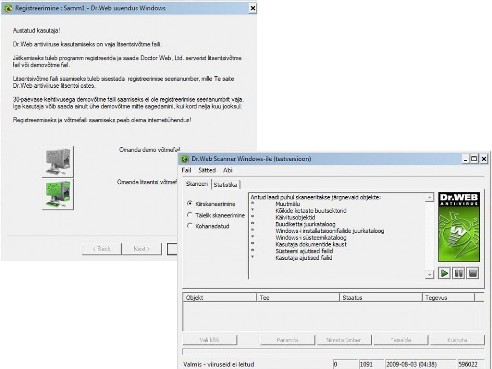Click the 'Valmis - viiruseid ei leitud' status text
This screenshot has height=369, width=492.
[x=219, y=364]
